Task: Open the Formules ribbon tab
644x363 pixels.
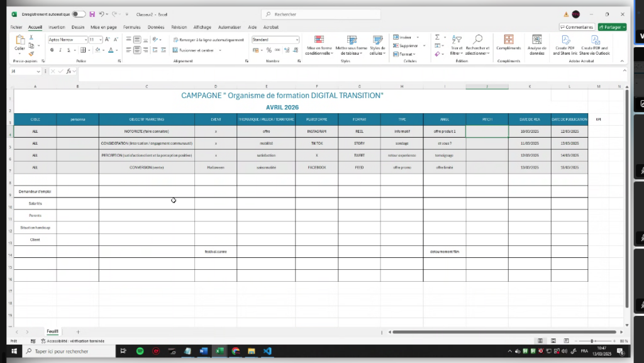Action: (132, 27)
